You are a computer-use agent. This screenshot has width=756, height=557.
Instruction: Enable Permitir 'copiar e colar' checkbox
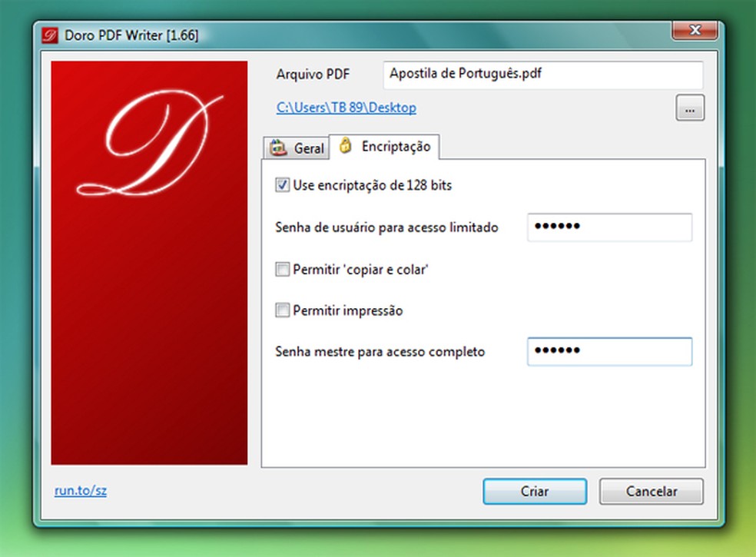[282, 269]
